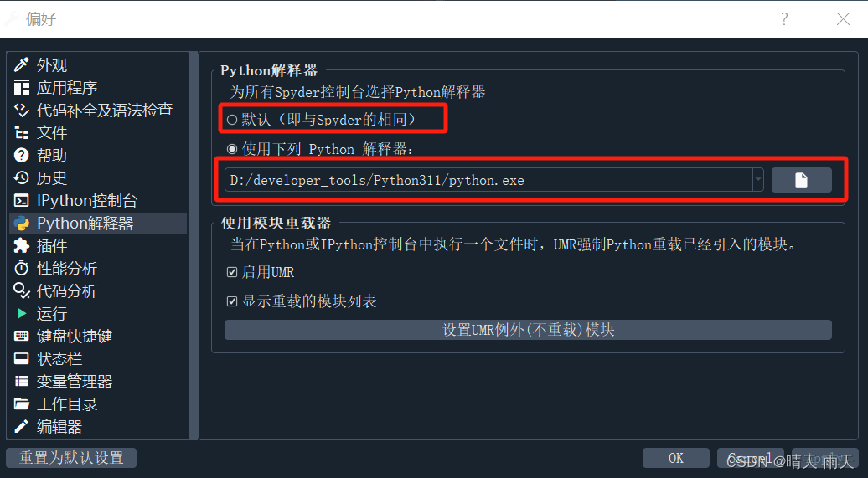Click the 插件 puzzle piece icon
The image size is (868, 478).
(x=21, y=245)
